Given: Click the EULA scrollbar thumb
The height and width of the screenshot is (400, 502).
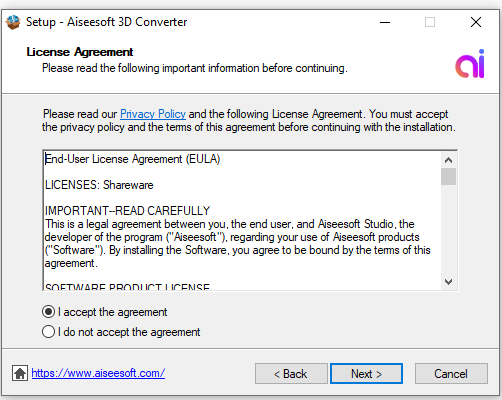Looking at the screenshot, I should click(448, 176).
